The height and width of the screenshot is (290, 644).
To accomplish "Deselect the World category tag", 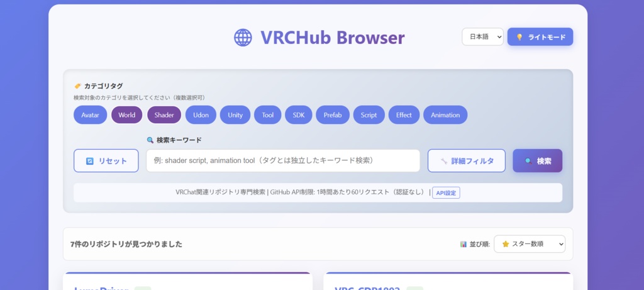I will pyautogui.click(x=127, y=115).
